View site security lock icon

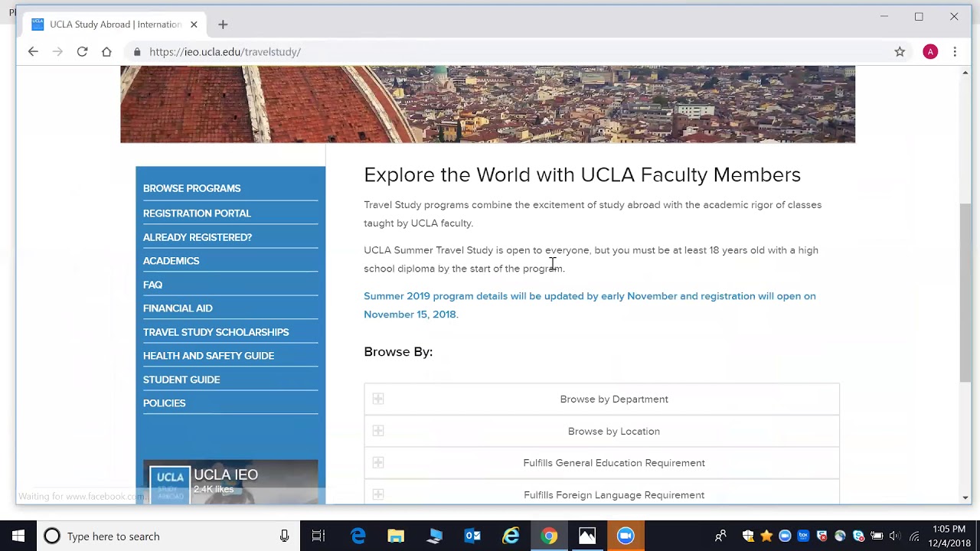click(137, 52)
